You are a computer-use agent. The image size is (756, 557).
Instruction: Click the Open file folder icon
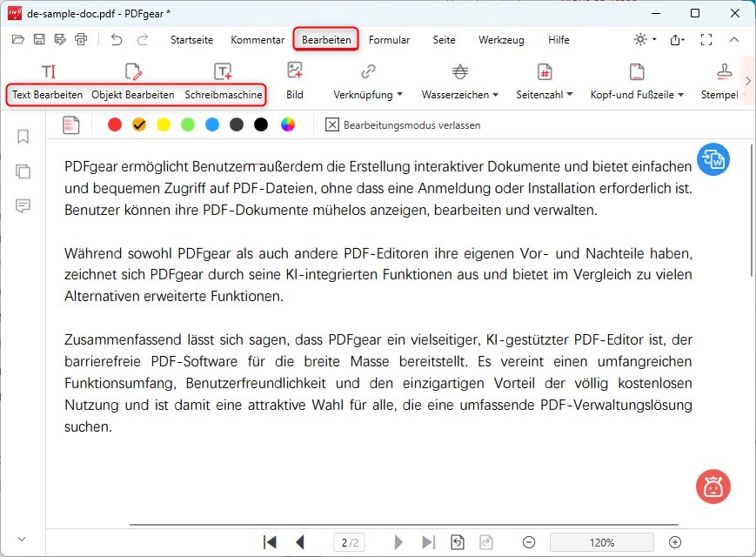click(18, 39)
